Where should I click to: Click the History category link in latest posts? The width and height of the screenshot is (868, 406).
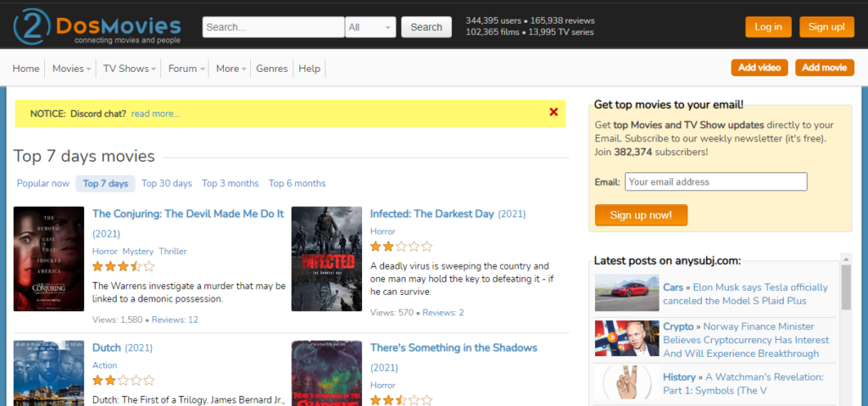tap(679, 377)
